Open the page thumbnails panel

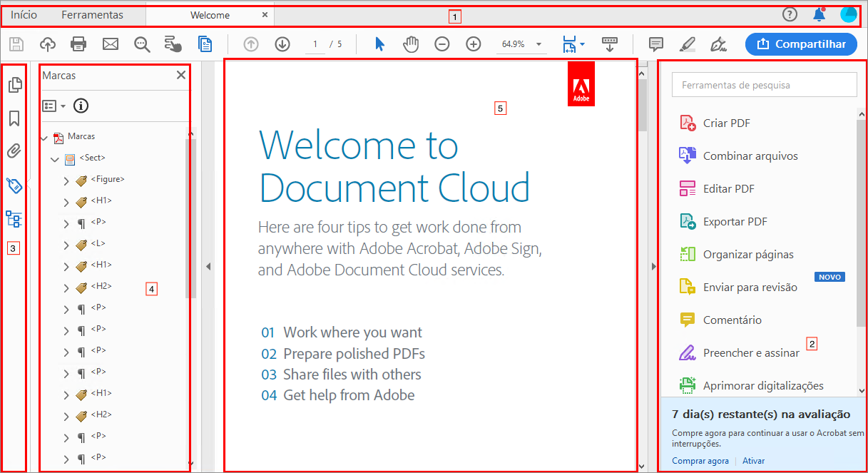[14, 86]
